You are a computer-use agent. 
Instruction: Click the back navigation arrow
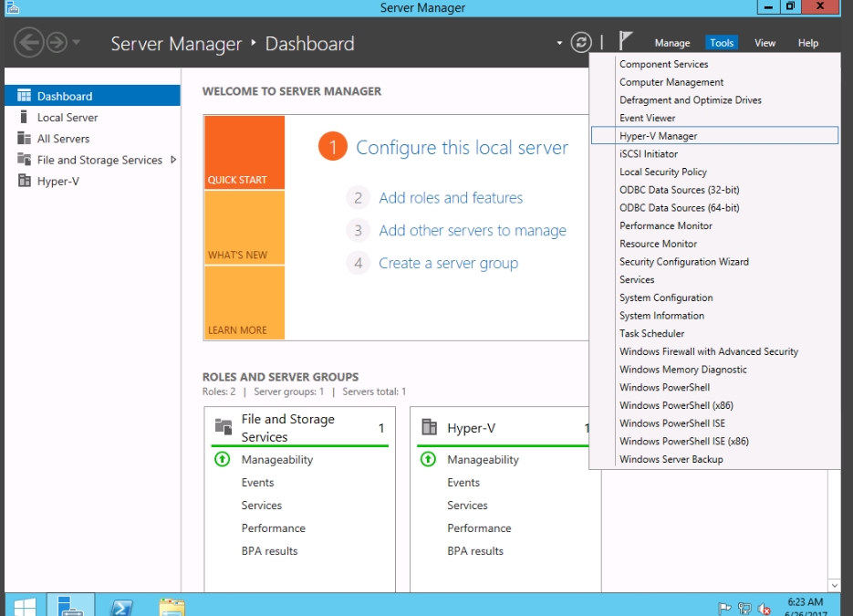click(29, 43)
